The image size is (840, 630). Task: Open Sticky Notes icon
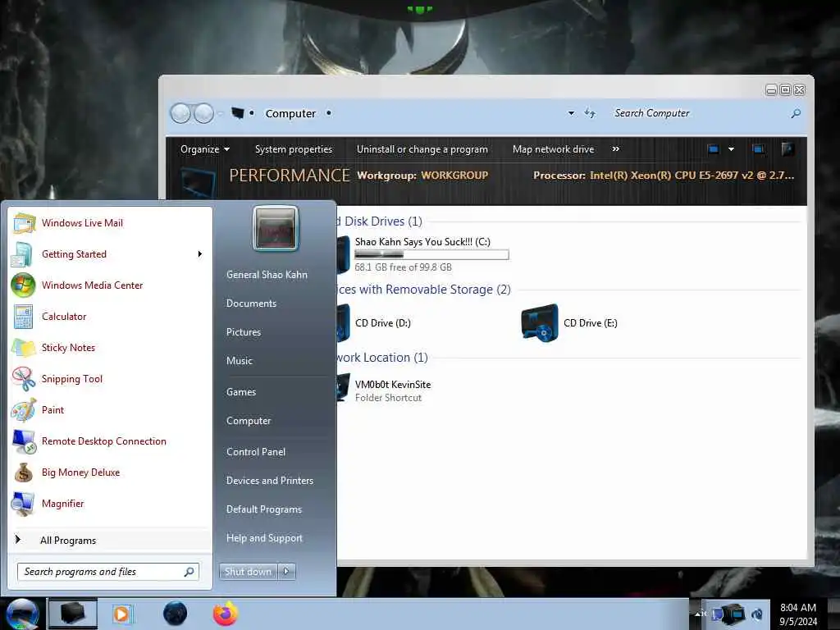tap(22, 348)
